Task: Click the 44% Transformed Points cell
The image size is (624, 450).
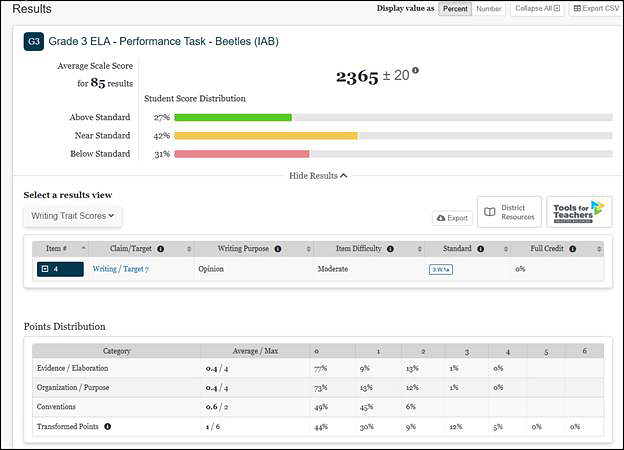Action: click(x=321, y=427)
